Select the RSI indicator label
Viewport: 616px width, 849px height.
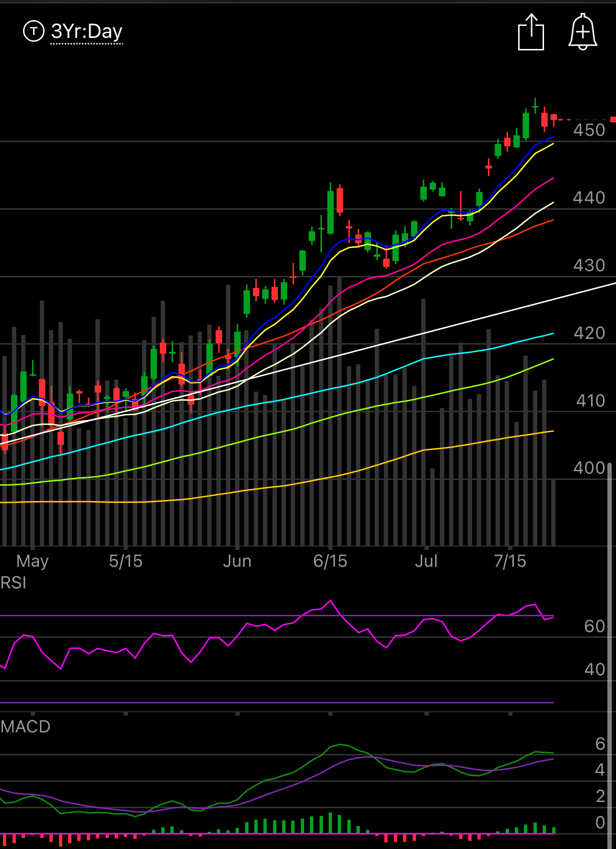coord(13,583)
